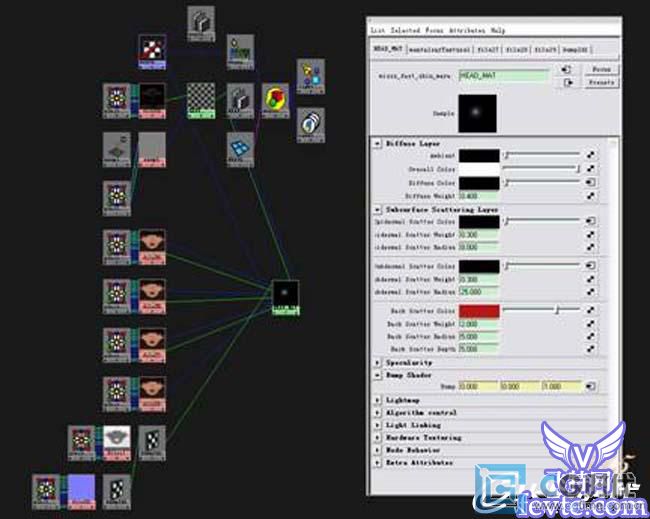Click the material Sample preview swatch
The image size is (650, 519).
[x=477, y=113]
